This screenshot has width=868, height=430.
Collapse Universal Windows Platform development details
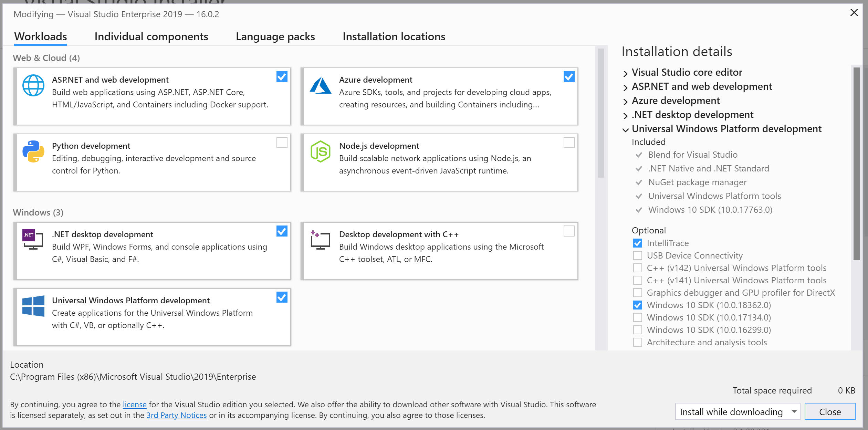[625, 130]
